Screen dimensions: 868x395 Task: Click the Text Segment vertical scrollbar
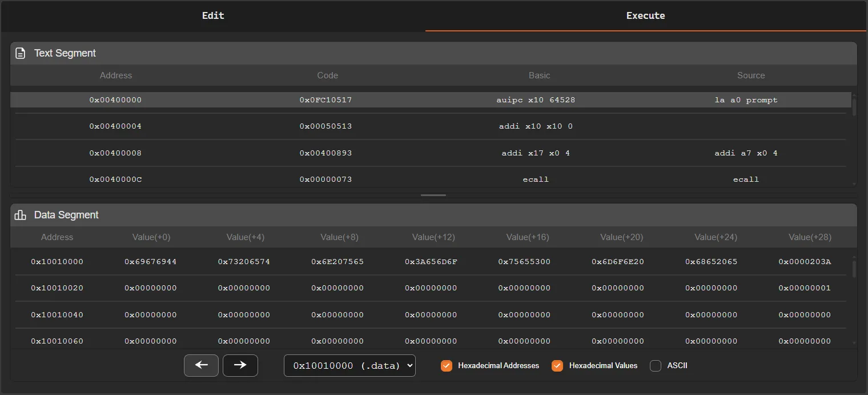click(x=854, y=106)
